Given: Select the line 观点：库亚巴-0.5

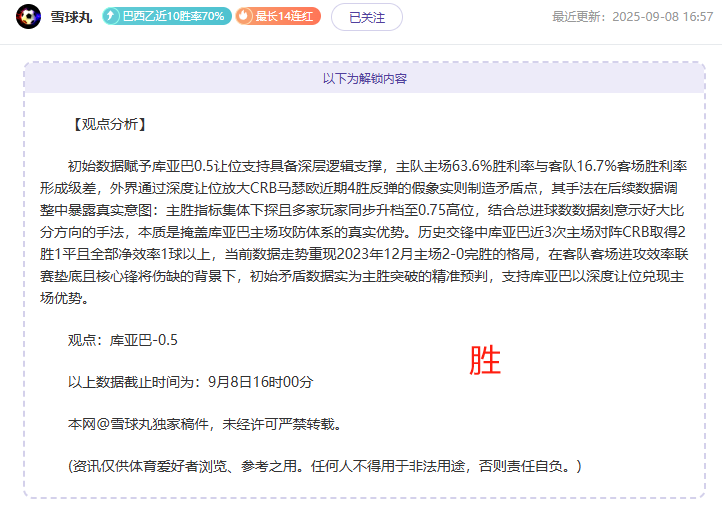Looking at the screenshot, I should [122, 340].
